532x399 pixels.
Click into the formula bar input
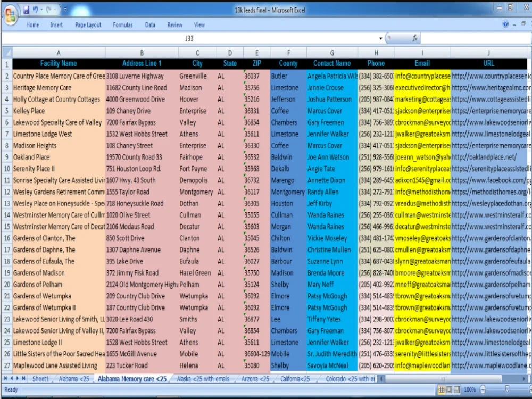point(475,38)
